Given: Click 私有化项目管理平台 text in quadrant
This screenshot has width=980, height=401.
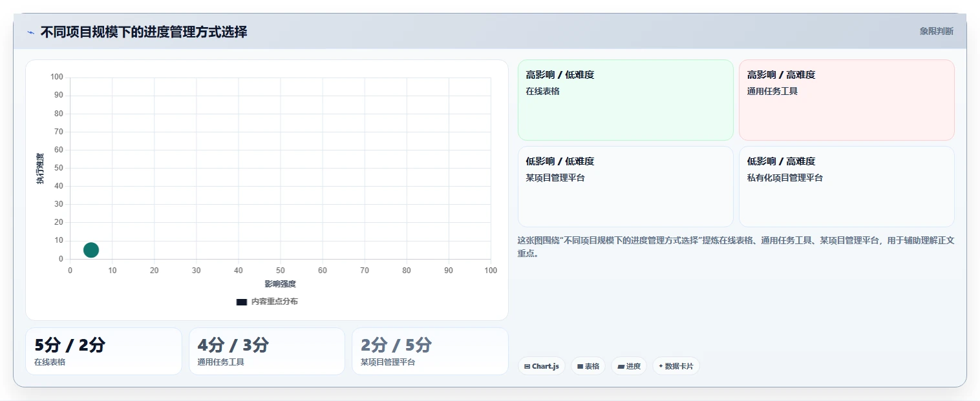Looking at the screenshot, I should pyautogui.click(x=785, y=178).
